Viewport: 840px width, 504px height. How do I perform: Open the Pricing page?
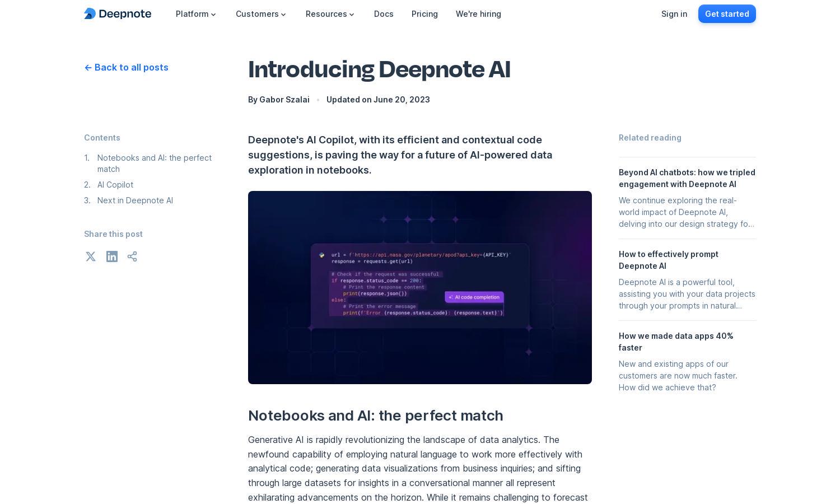pos(424,13)
